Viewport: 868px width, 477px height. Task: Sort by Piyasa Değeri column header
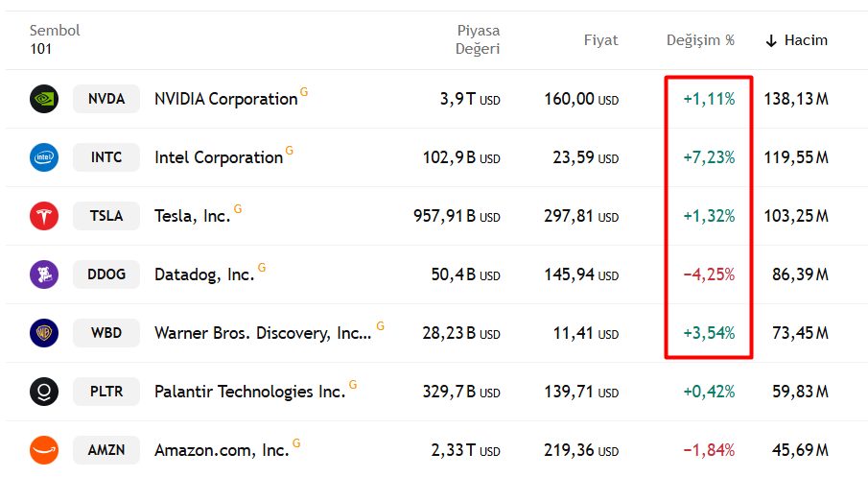coord(478,40)
